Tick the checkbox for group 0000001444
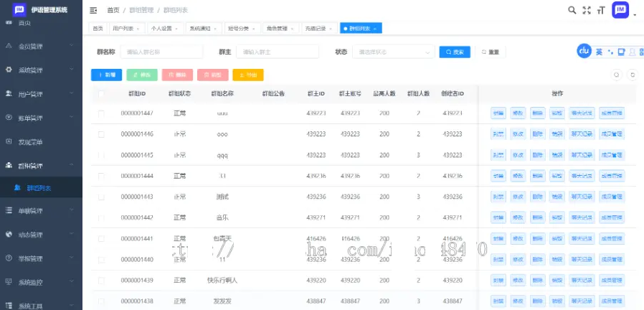Screen dimensions: 644x310 (101, 176)
